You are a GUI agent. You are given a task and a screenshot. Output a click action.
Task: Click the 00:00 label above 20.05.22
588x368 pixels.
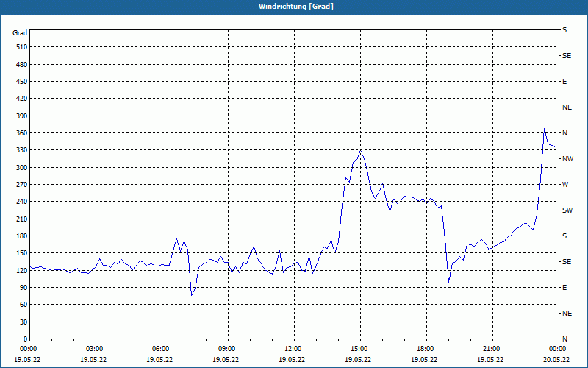tap(559, 348)
